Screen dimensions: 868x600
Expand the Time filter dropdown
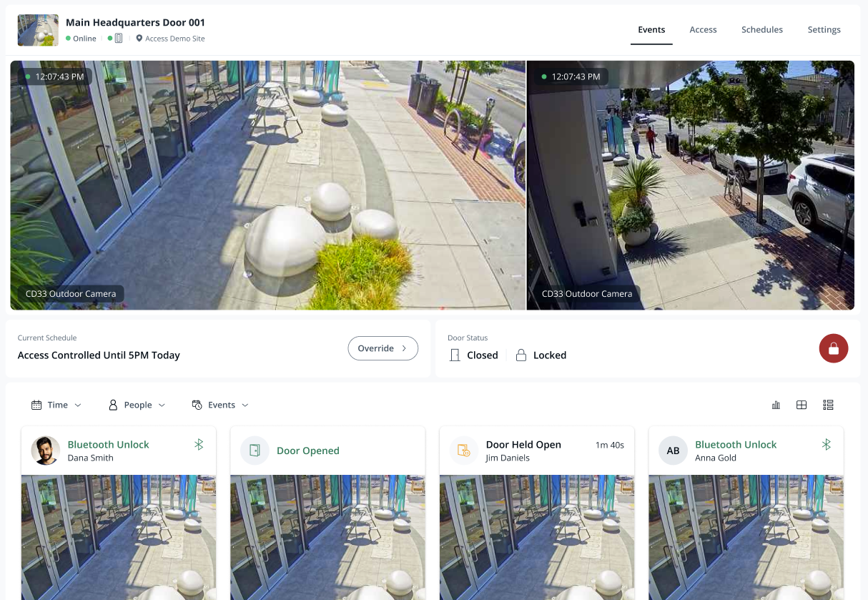[56, 405]
